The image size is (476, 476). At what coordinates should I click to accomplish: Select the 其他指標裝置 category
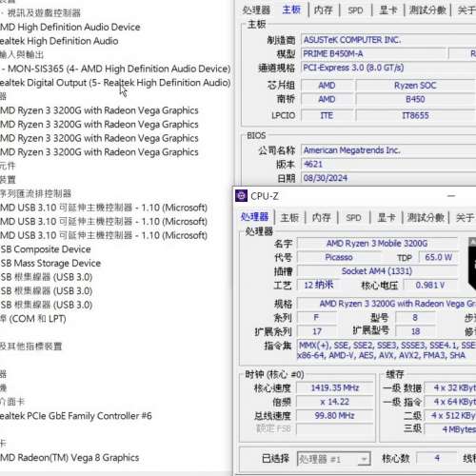(31, 347)
